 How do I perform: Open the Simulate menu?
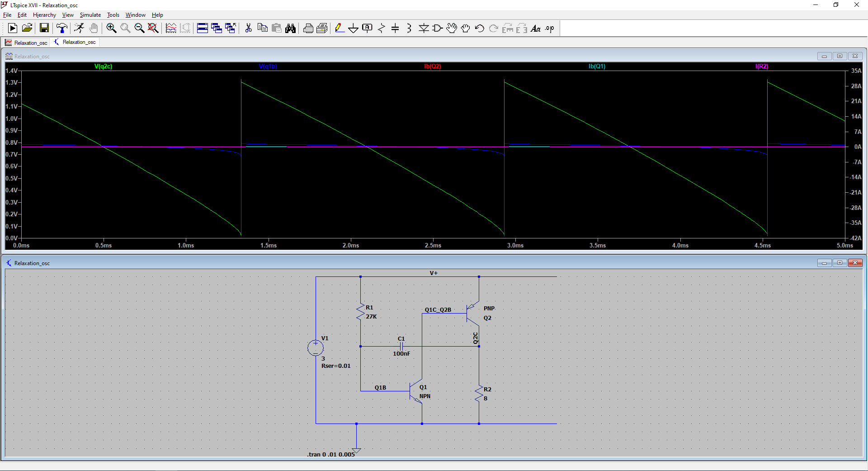[90, 15]
